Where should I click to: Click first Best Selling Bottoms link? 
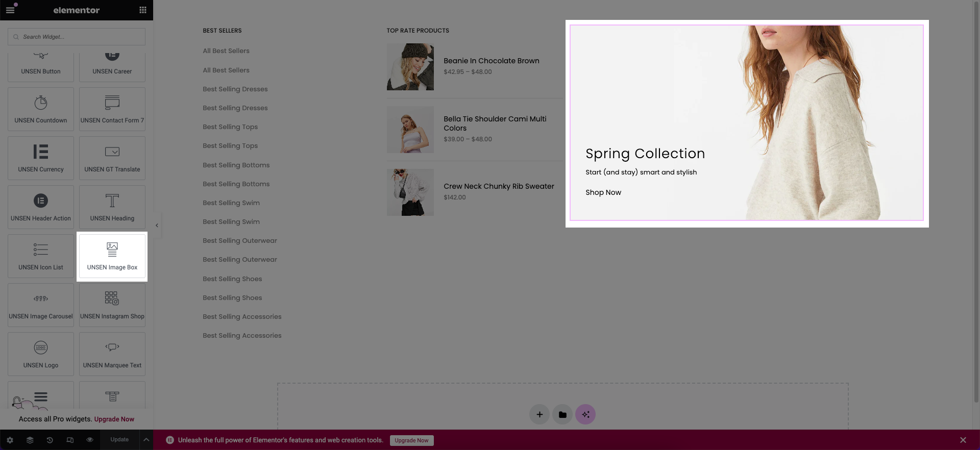coord(236,165)
